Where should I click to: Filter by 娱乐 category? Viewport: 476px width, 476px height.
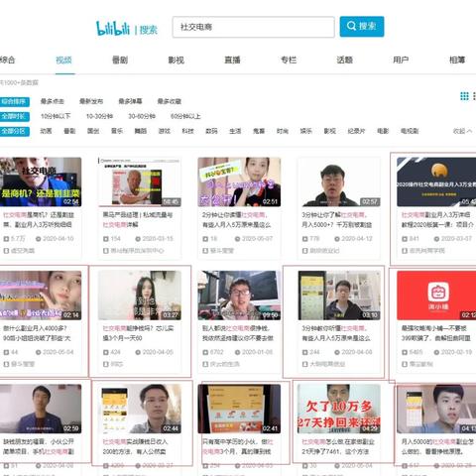coord(306,131)
